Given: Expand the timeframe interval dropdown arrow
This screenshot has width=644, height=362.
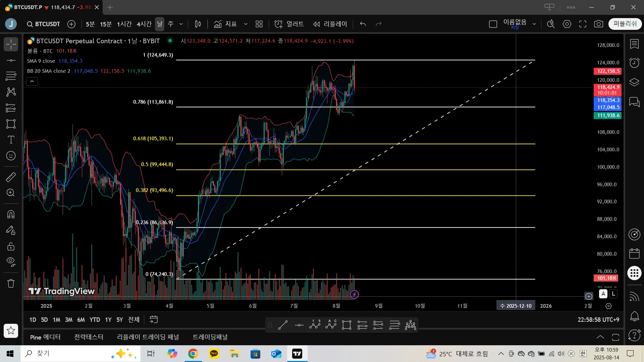Looking at the screenshot, I should tap(181, 24).
